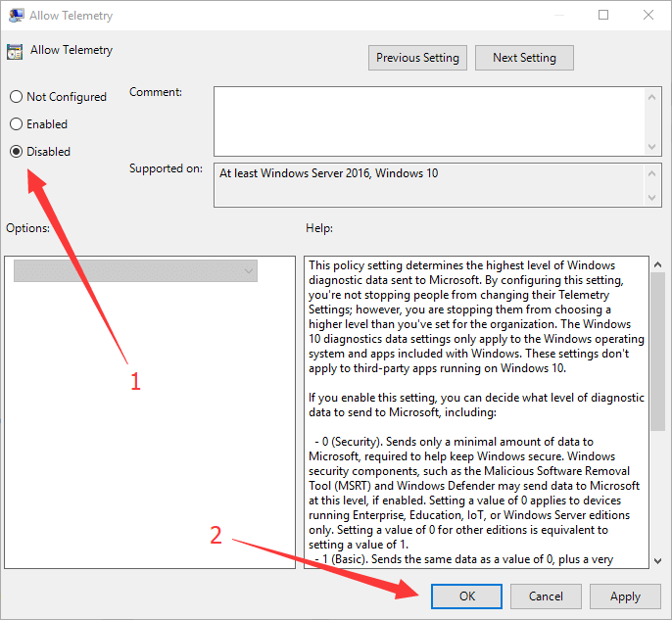Go to Previous Setting
Screen dimensions: 672x620
pyautogui.click(x=417, y=58)
